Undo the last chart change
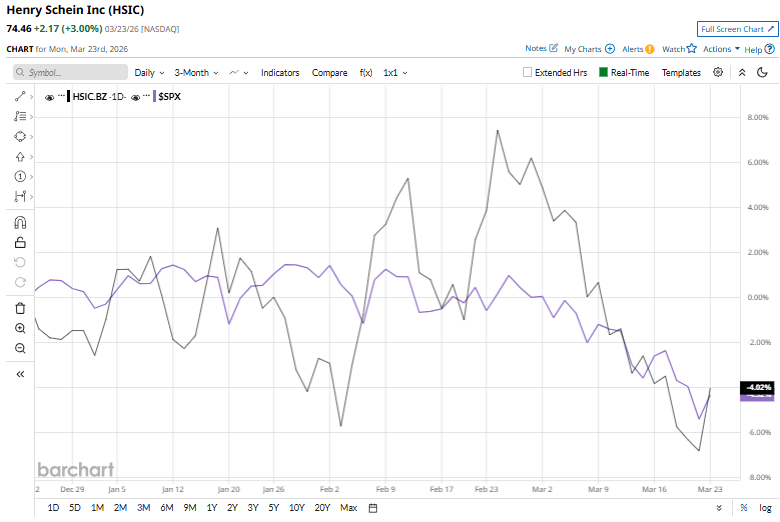The image size is (780, 522). coord(20,262)
